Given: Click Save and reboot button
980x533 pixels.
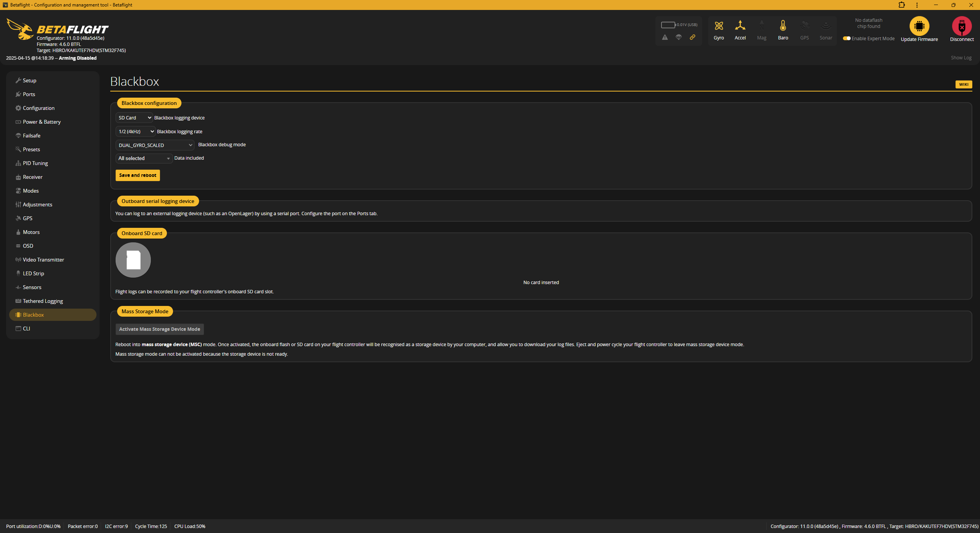Looking at the screenshot, I should [x=138, y=175].
